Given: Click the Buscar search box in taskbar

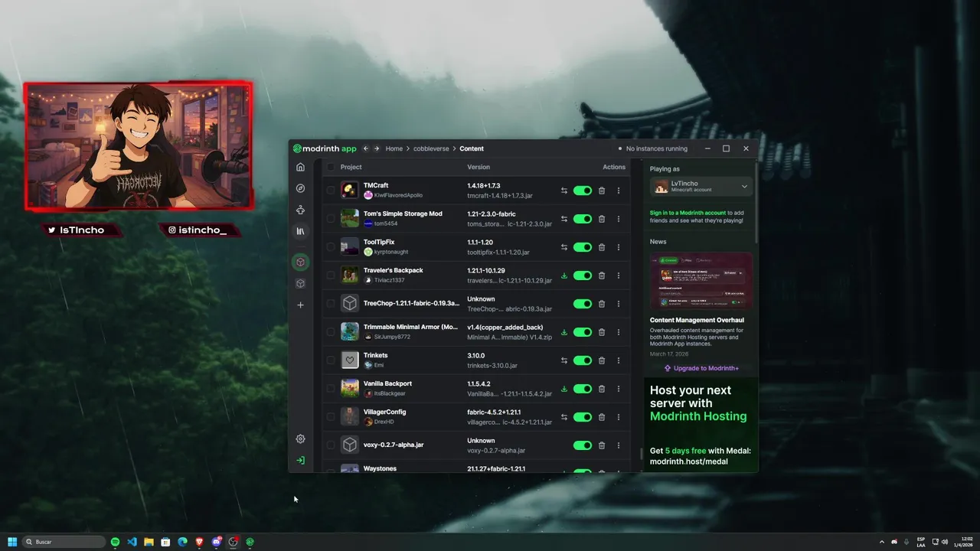Looking at the screenshot, I should pos(64,542).
